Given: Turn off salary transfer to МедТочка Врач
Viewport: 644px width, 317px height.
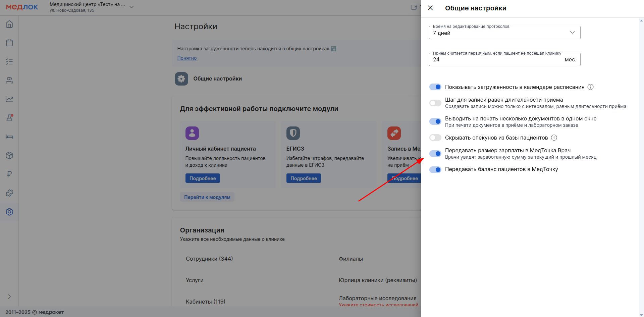Looking at the screenshot, I should pos(435,154).
